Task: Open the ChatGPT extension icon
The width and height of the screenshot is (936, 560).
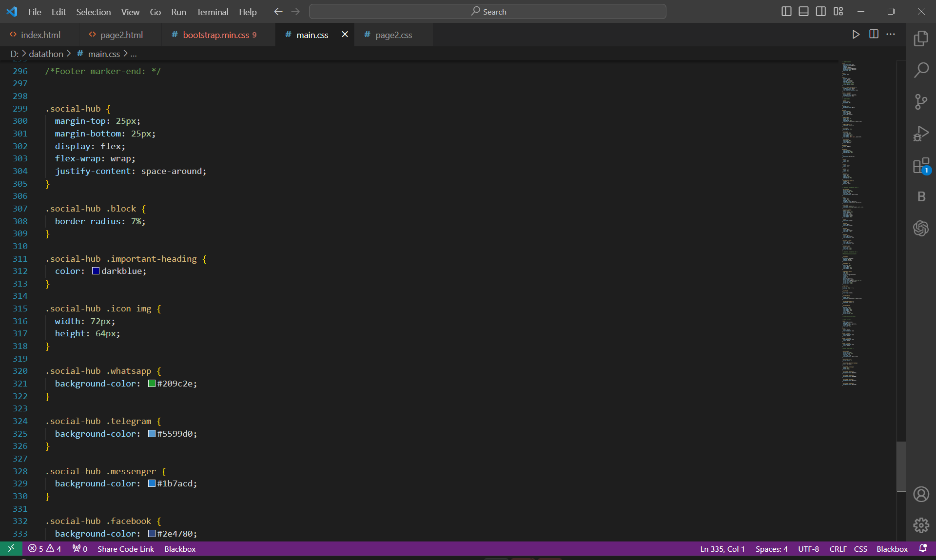Action: [x=921, y=228]
